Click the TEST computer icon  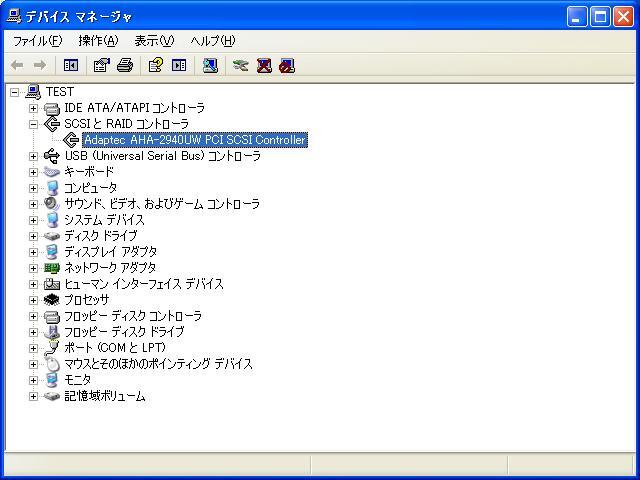(x=33, y=92)
